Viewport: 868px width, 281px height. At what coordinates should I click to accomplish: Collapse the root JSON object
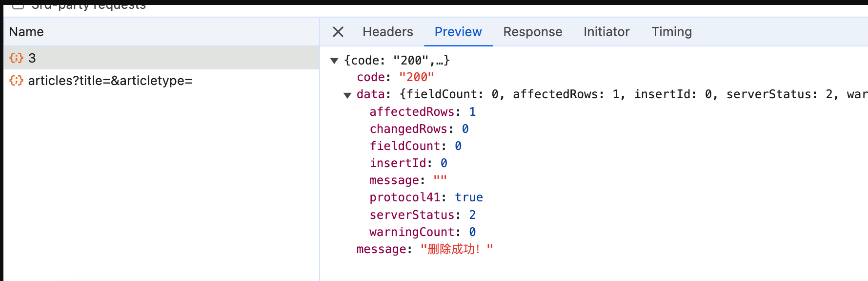pos(334,61)
